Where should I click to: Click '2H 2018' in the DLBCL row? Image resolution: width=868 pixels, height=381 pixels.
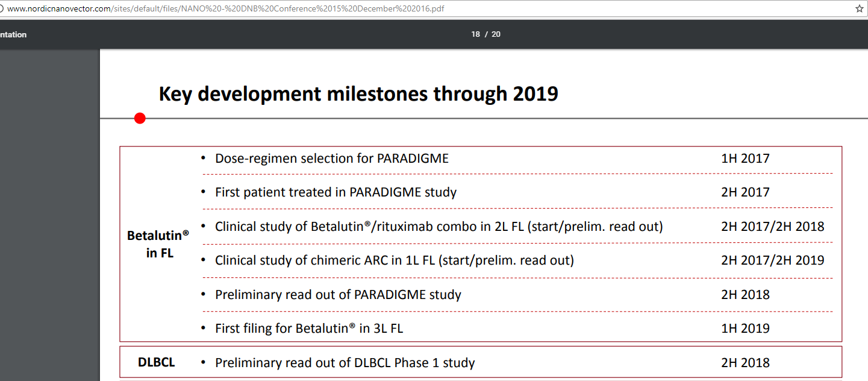[745, 363]
